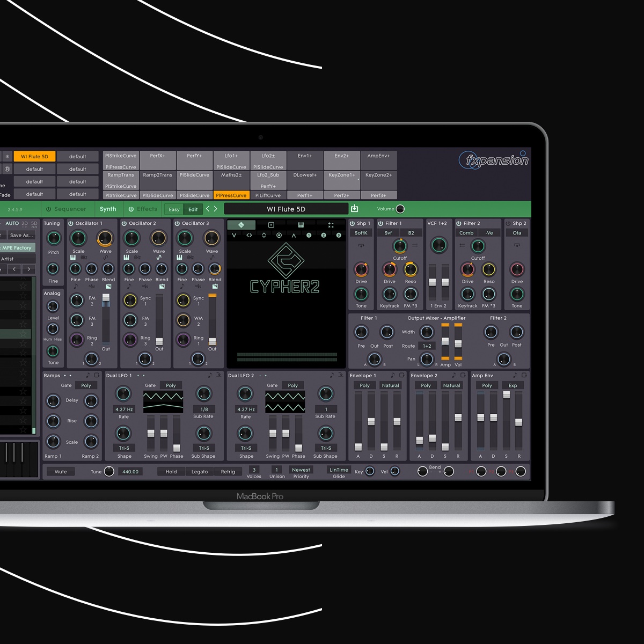Click the Legato button
Viewport: 644px width, 644px height.
pyautogui.click(x=200, y=472)
